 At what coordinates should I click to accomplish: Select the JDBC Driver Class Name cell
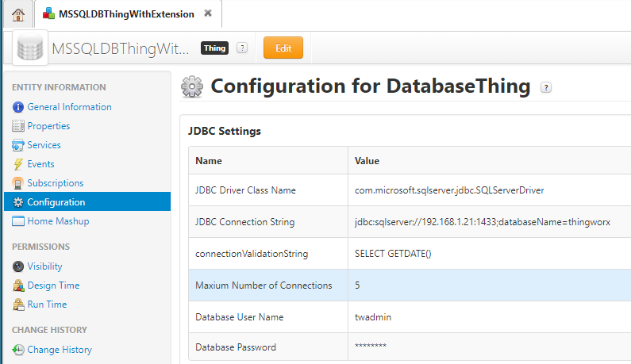click(268, 190)
